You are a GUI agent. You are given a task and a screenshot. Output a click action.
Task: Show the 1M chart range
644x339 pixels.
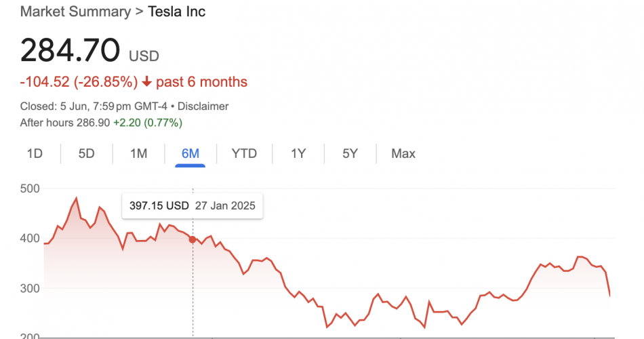tap(138, 153)
